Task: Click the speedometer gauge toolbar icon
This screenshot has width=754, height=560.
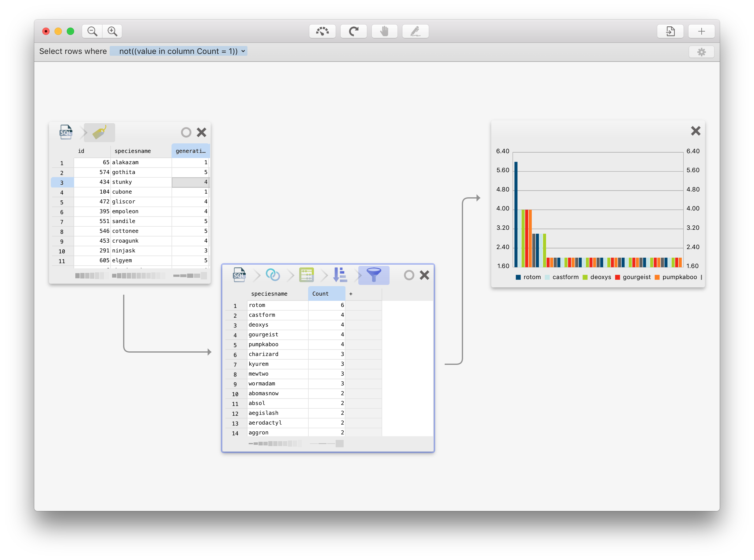Action: (322, 31)
